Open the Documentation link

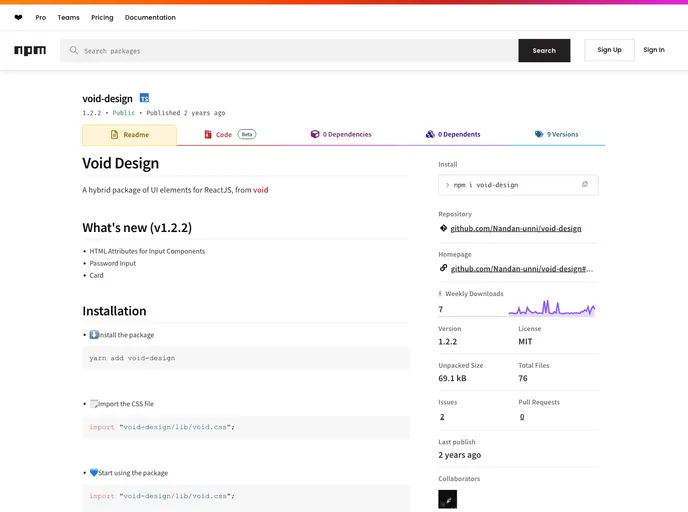tap(150, 18)
